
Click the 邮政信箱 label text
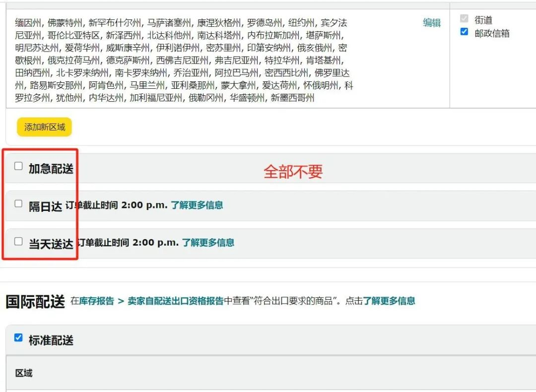click(x=492, y=33)
